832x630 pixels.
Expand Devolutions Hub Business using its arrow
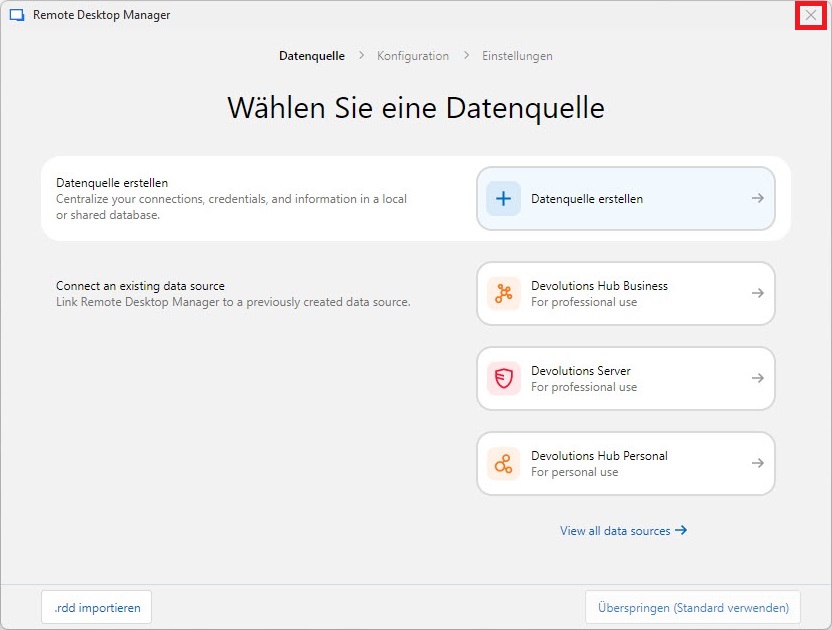758,294
